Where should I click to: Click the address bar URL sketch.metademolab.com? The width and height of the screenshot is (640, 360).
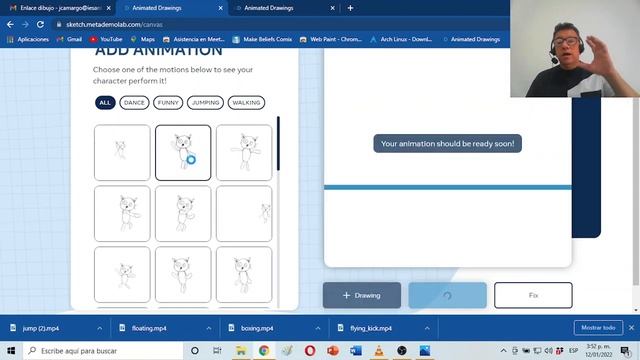pos(114,24)
